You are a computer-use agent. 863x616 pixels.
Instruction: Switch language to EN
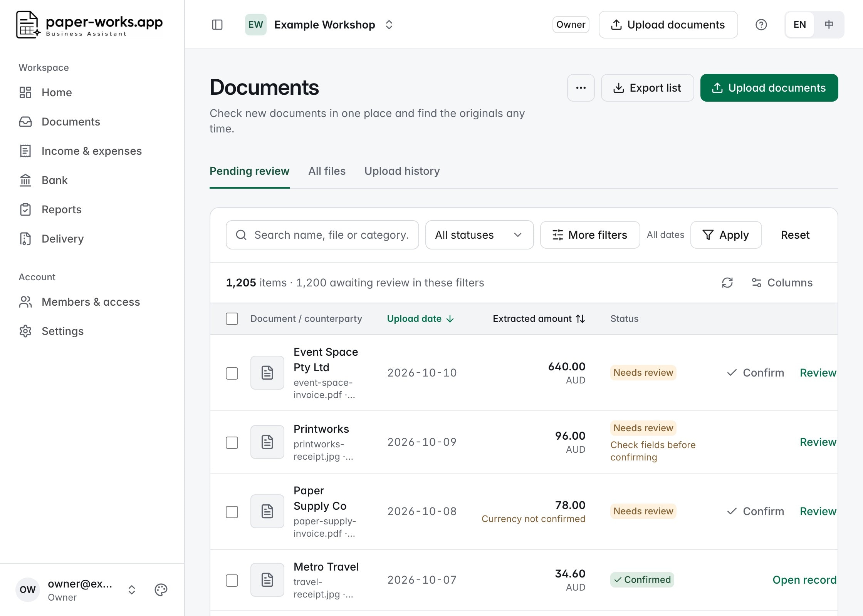(799, 25)
